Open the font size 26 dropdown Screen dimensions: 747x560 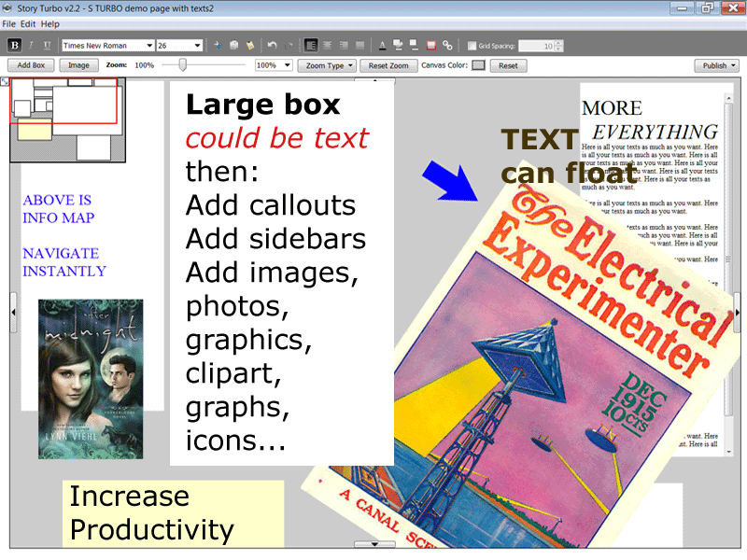tap(179, 45)
